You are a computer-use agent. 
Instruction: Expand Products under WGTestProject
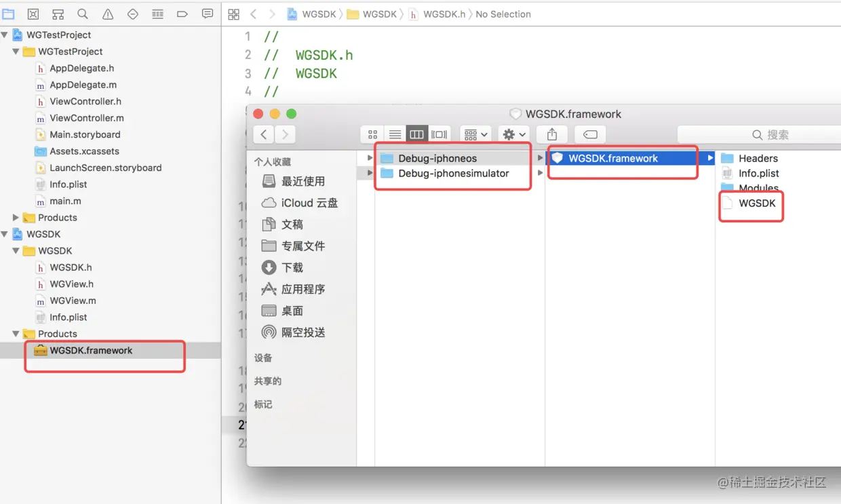tap(16, 218)
